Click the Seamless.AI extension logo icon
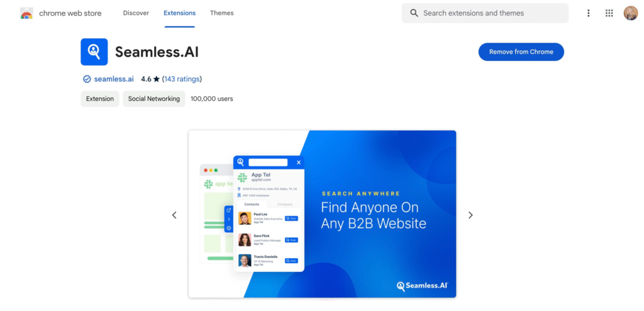Viewport: 644px width, 311px height. point(94,52)
